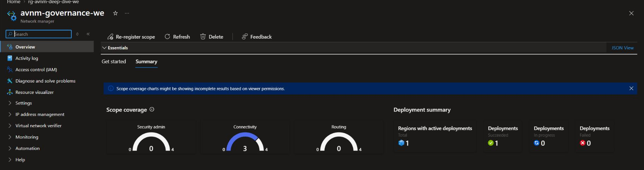Select the Summary tab
The width and height of the screenshot is (644, 170).
pos(146,62)
